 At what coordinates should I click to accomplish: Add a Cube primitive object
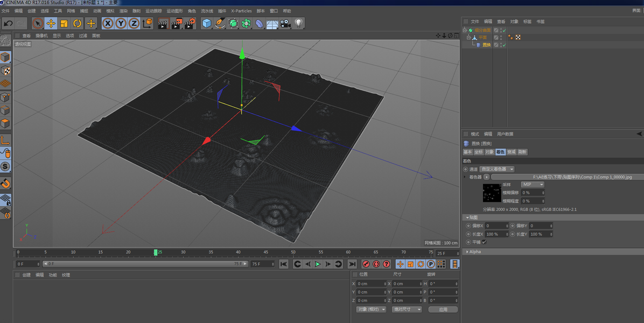207,23
